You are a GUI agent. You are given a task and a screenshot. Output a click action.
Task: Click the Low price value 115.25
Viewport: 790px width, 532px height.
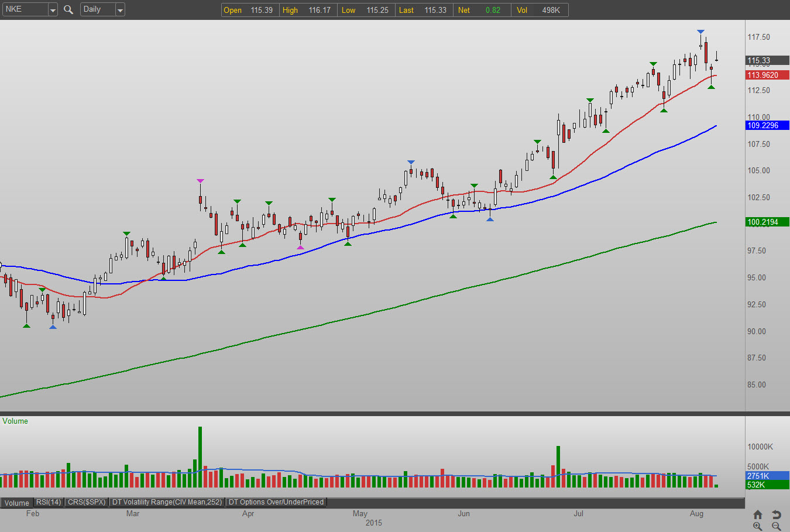point(377,10)
